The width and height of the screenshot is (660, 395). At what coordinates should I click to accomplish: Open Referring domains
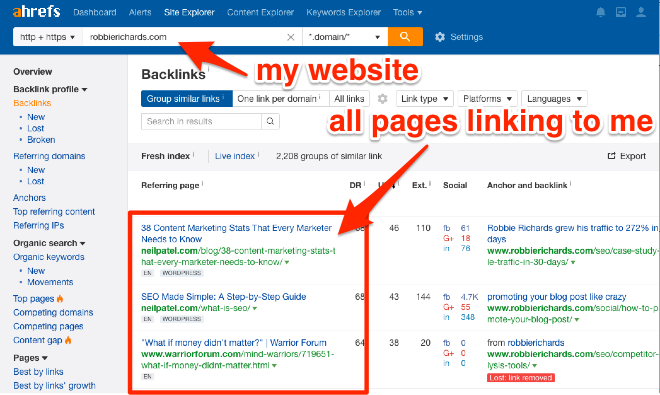49,156
